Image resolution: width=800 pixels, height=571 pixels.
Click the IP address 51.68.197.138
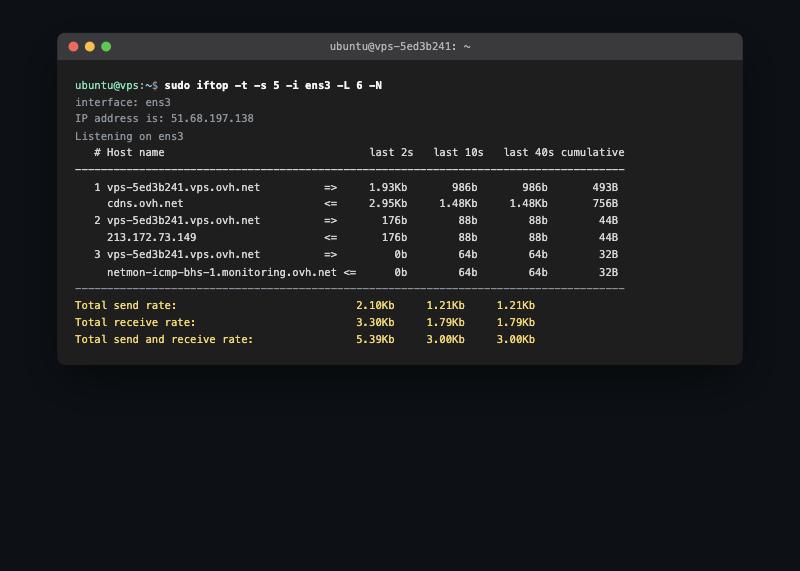(212, 118)
